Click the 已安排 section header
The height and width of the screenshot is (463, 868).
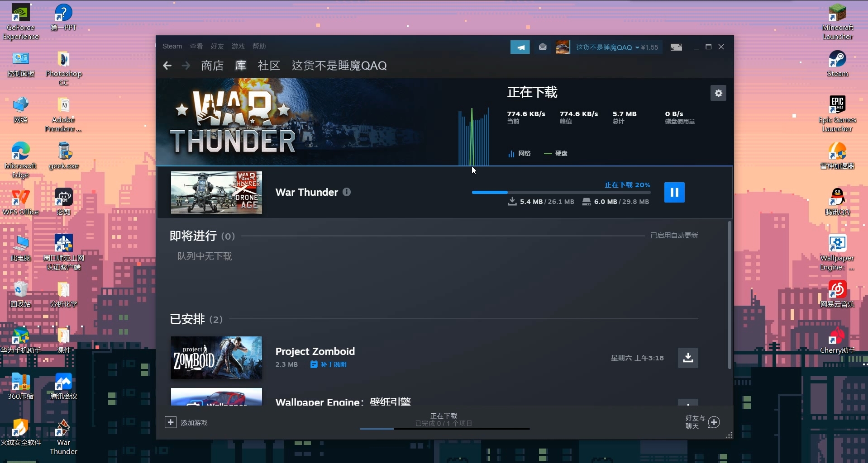coord(196,319)
